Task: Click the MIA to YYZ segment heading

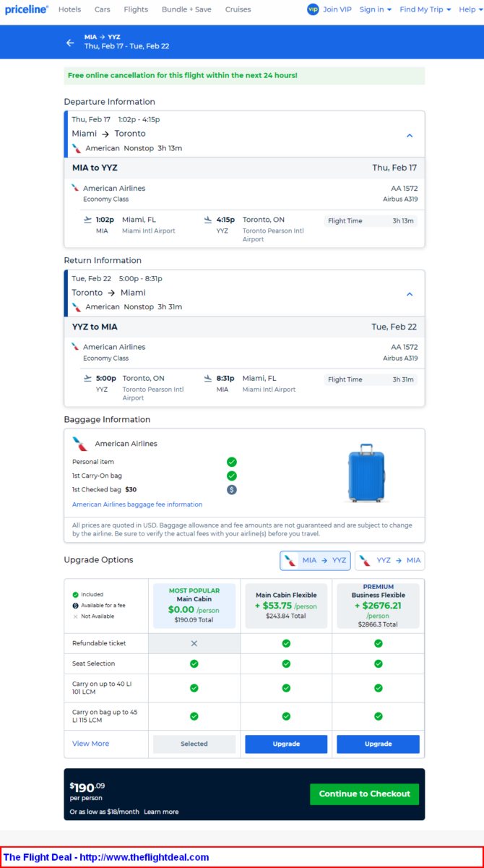Action: (95, 168)
